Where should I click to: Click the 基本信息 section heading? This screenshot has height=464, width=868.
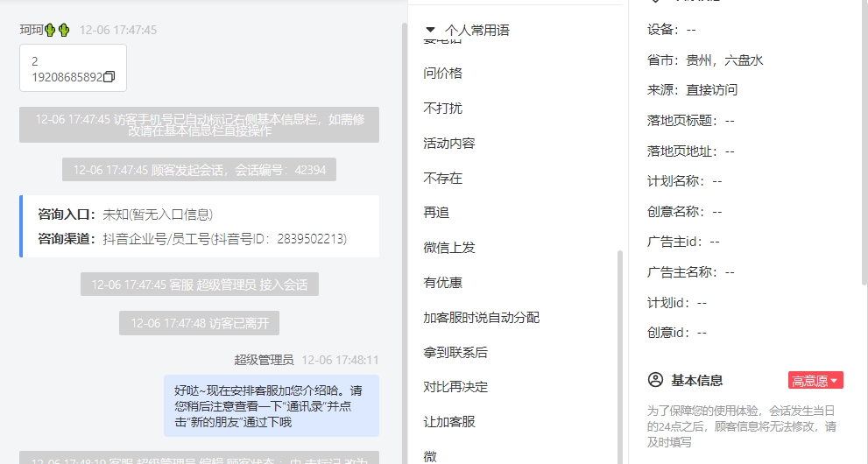click(696, 381)
